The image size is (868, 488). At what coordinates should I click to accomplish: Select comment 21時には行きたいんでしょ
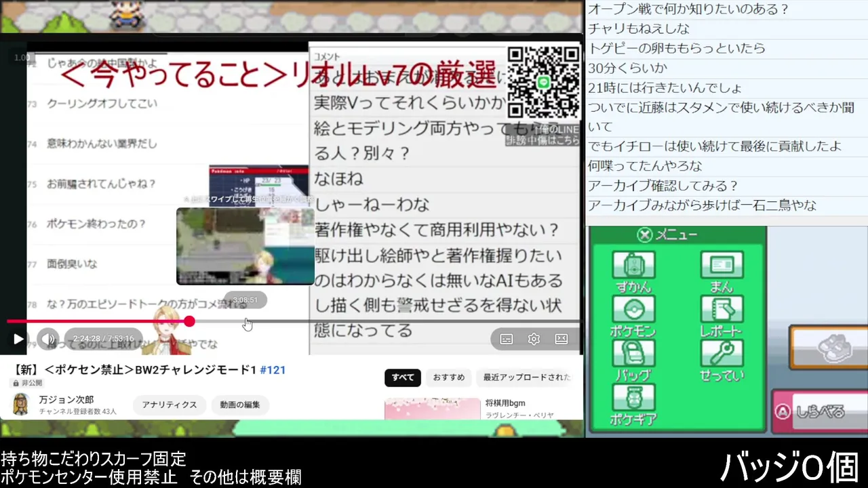(665, 88)
